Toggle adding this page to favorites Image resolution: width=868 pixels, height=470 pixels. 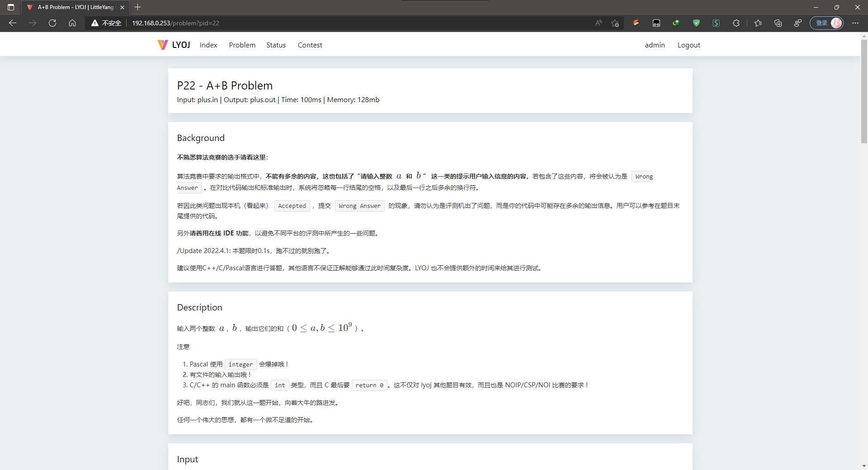tap(615, 23)
